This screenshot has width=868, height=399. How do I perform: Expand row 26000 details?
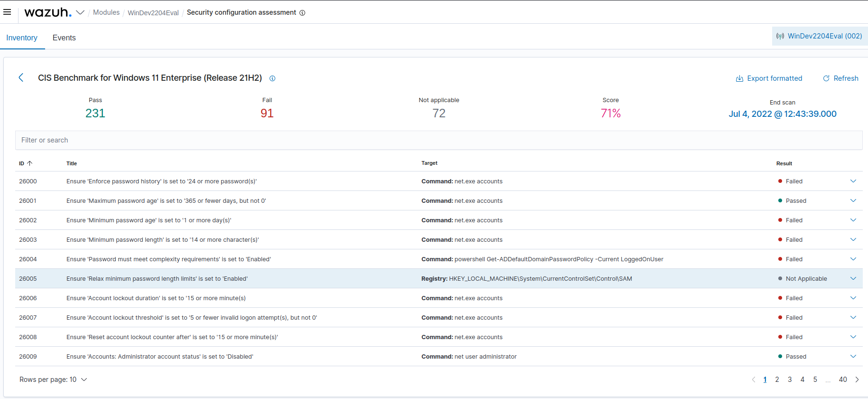(x=853, y=181)
